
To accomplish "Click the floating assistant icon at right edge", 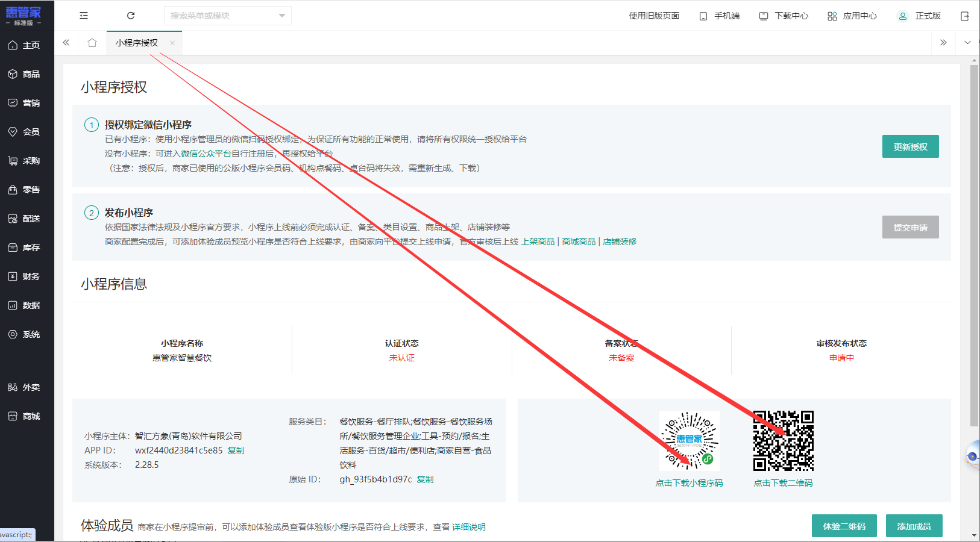I will [x=973, y=456].
